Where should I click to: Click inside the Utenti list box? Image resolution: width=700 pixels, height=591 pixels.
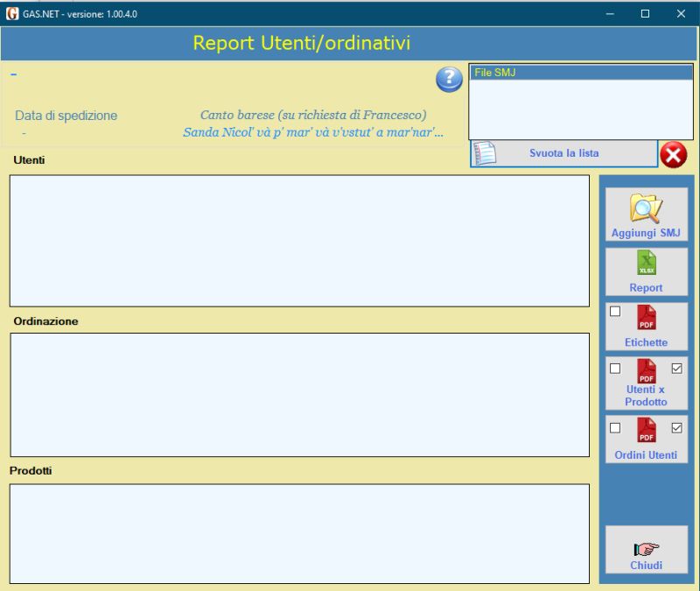[299, 241]
